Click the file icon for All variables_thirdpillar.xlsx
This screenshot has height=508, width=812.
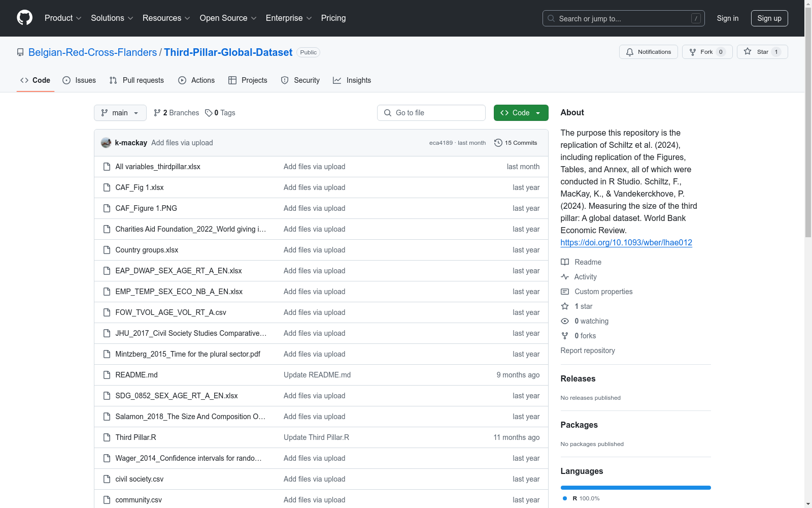107,167
